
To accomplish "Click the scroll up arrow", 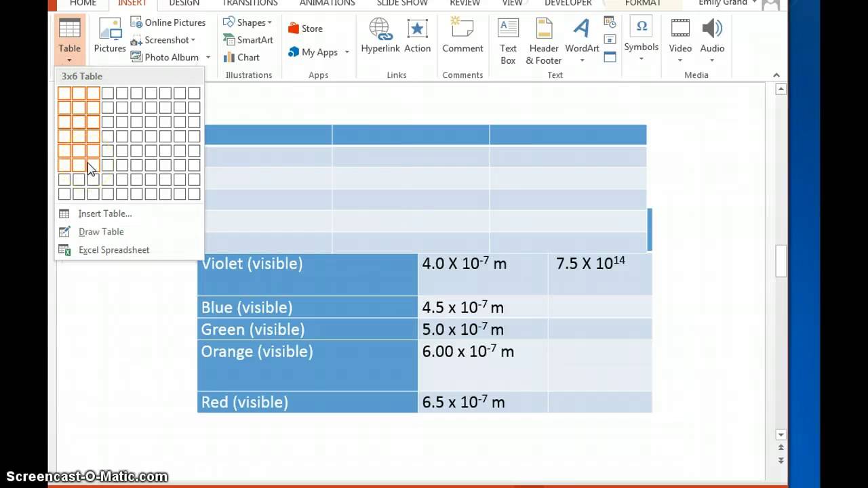I will [x=781, y=89].
